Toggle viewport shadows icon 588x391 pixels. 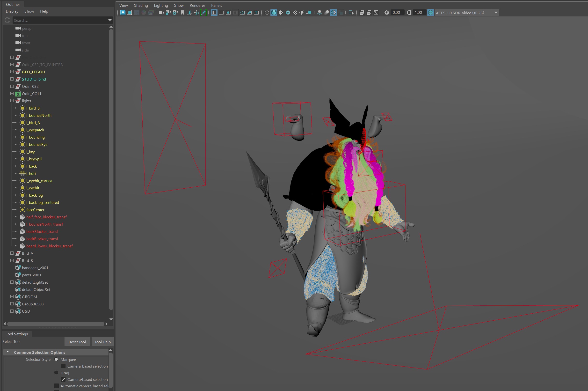point(309,13)
